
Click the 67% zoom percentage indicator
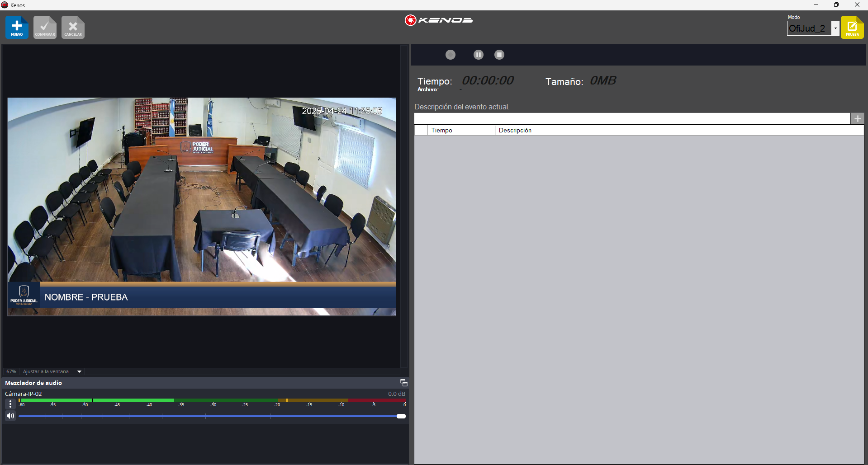[11, 371]
